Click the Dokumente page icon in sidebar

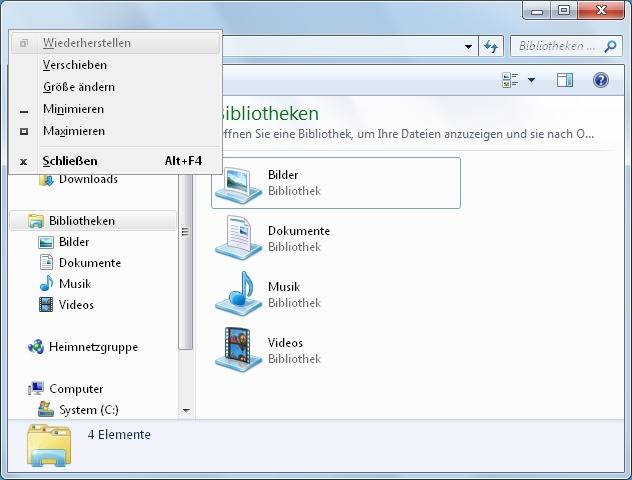click(x=46, y=262)
